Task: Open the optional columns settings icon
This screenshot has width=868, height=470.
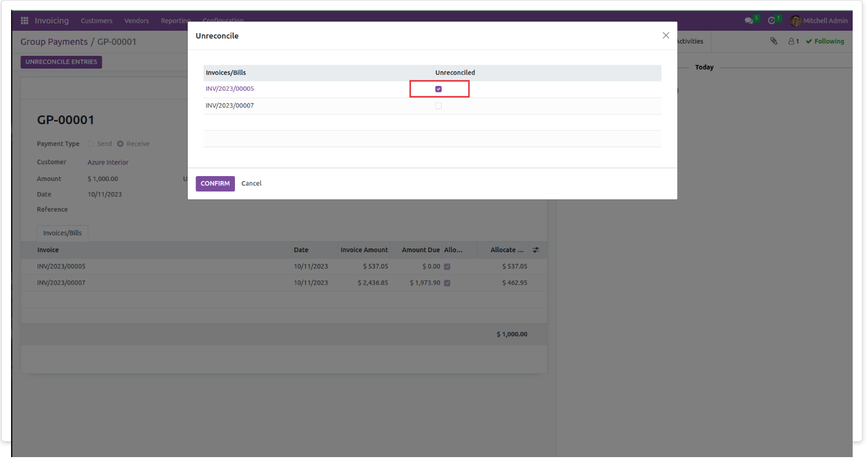Action: (x=536, y=250)
